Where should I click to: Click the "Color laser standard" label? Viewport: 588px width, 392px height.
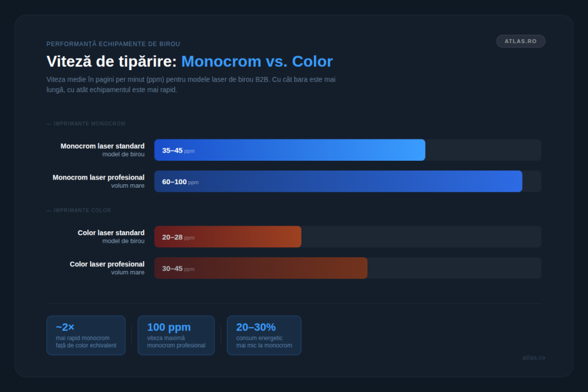(111, 233)
